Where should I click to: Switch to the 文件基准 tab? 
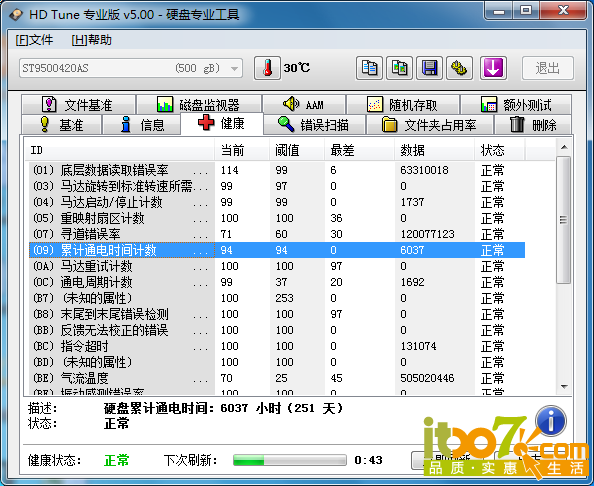click(78, 104)
